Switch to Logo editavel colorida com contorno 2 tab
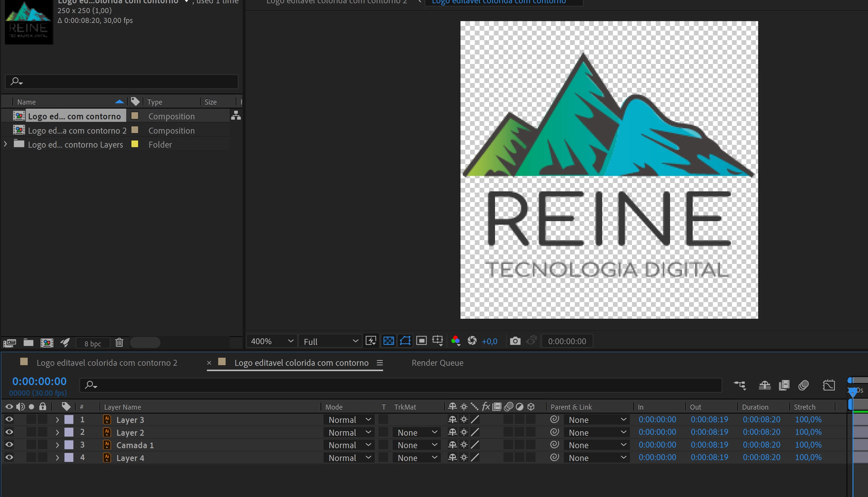868x497 pixels. click(107, 363)
